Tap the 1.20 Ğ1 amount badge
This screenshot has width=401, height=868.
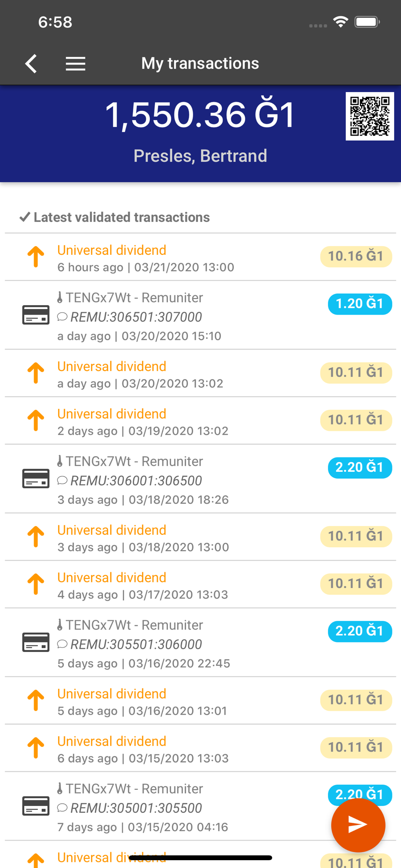coord(360,304)
